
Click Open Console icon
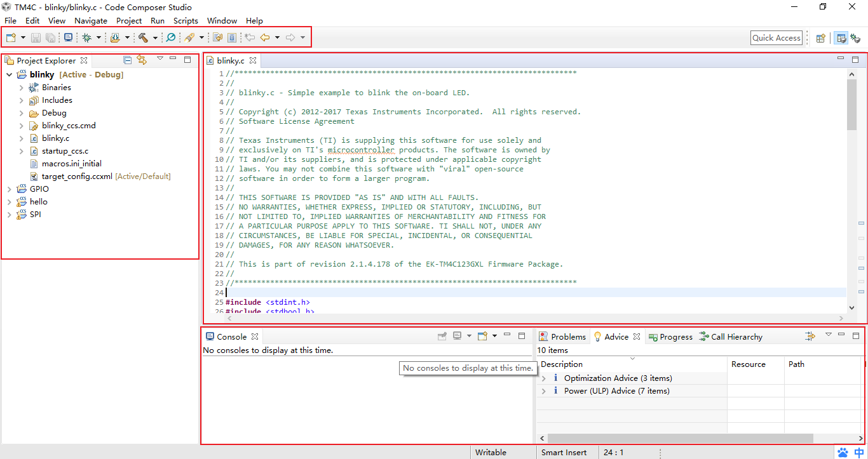point(482,336)
